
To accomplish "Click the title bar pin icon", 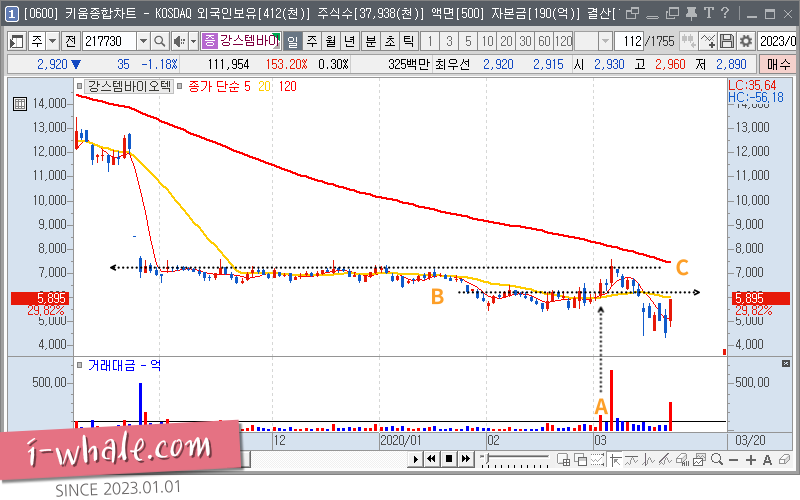I will (691, 13).
